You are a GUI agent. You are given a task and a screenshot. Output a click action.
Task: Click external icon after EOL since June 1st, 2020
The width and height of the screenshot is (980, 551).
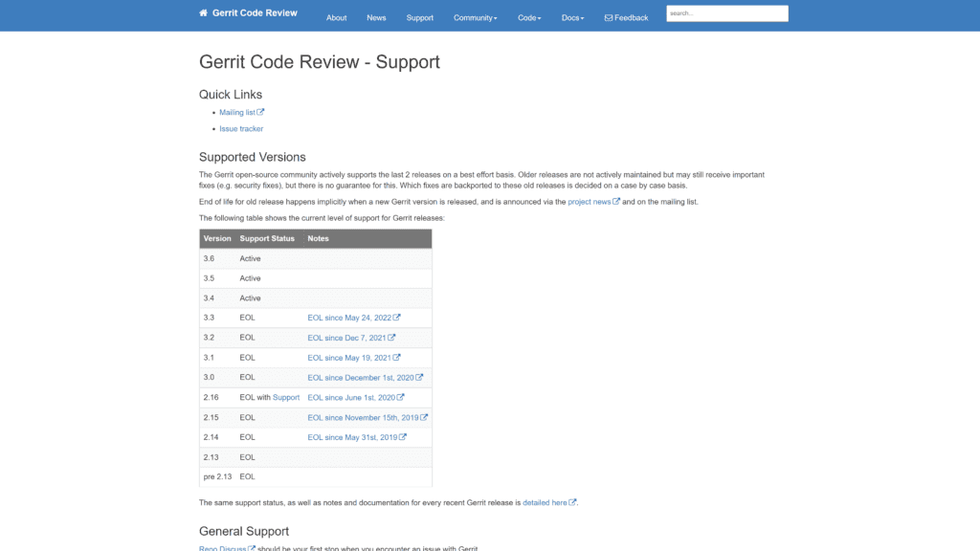(401, 397)
